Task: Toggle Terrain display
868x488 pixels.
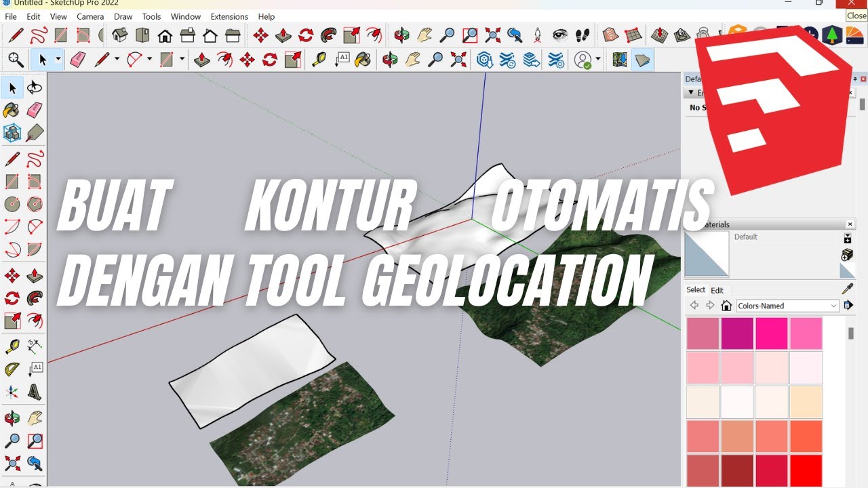Action: (642, 60)
